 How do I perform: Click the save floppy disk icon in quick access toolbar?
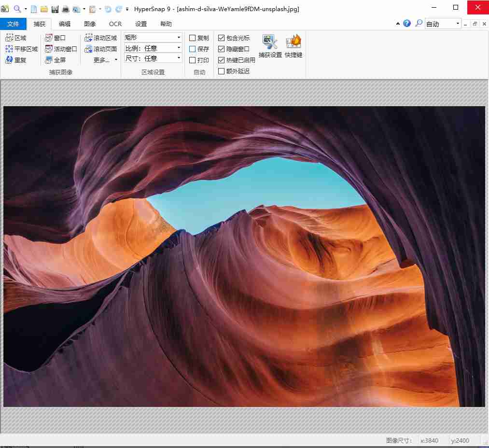pos(55,9)
